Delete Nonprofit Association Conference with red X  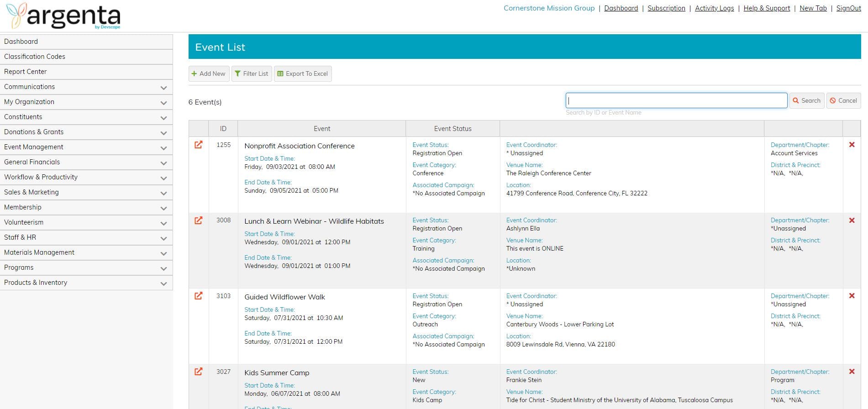pyautogui.click(x=852, y=145)
